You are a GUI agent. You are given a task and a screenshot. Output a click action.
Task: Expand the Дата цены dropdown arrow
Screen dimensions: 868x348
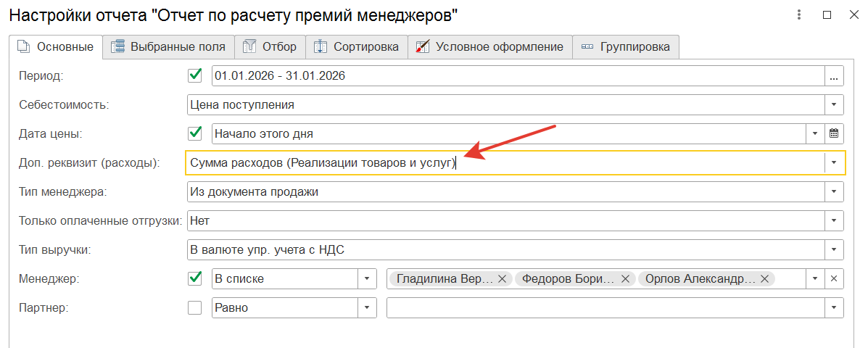[815, 133]
